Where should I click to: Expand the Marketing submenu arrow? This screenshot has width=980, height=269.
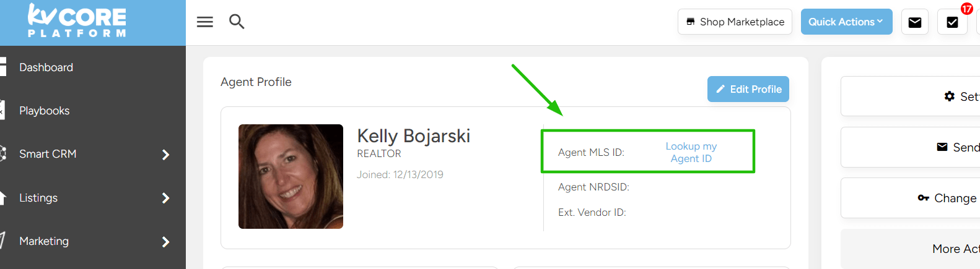coord(165,242)
